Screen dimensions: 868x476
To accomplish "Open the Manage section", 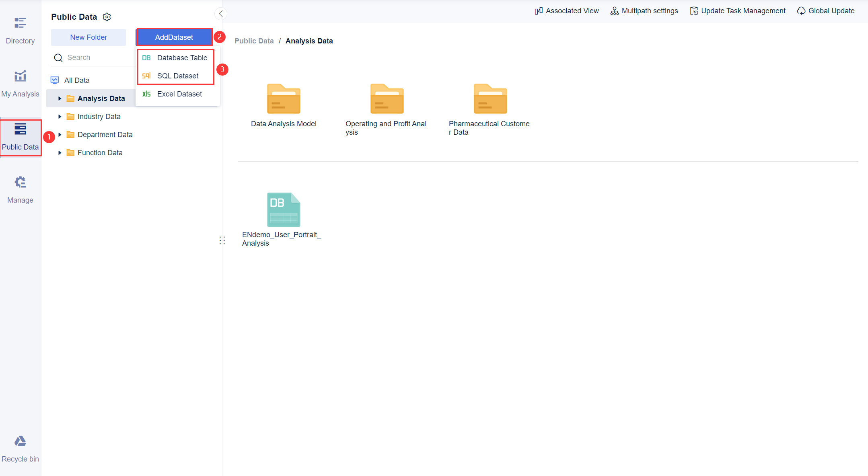I will [x=20, y=190].
